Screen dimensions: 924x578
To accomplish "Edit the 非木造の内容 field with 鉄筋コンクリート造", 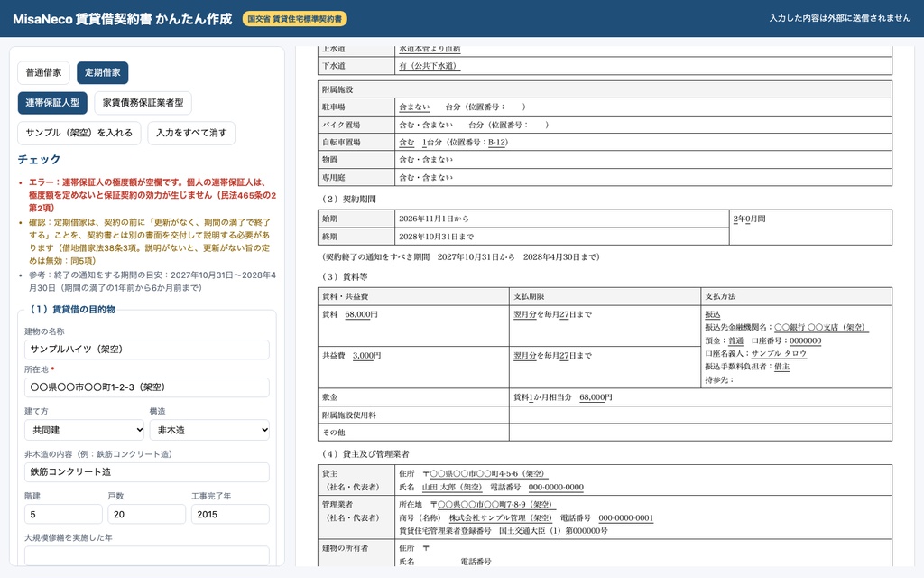I will [147, 471].
